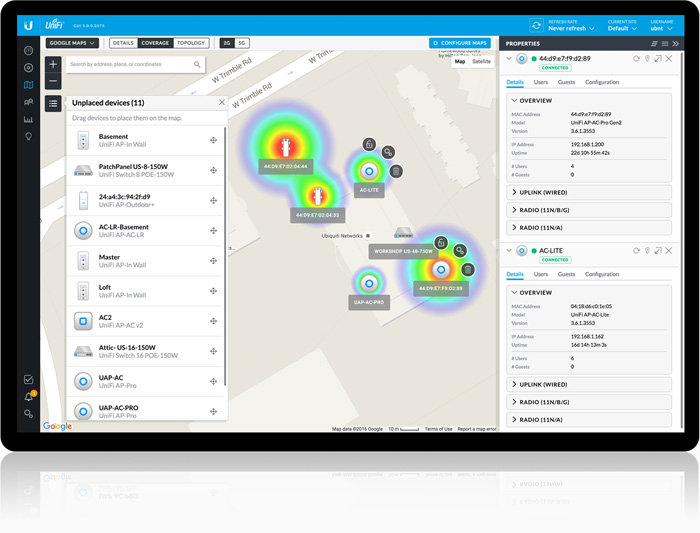This screenshot has height=533, width=700.
Task: Toggle the unplaced devices list button
Action: (x=53, y=103)
